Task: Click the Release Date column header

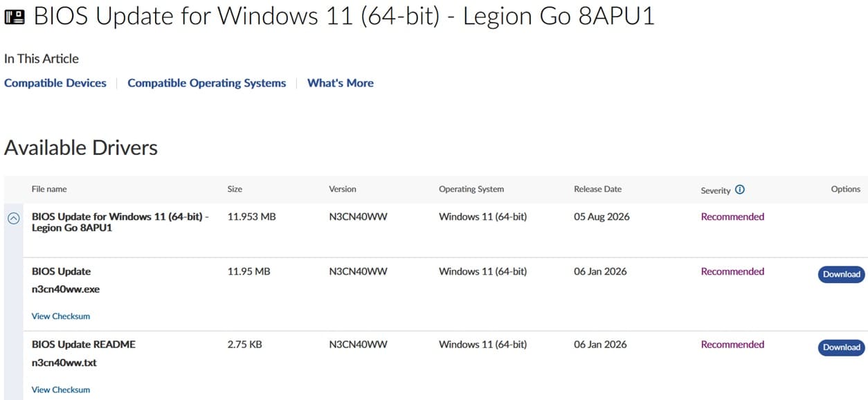Action: 598,189
